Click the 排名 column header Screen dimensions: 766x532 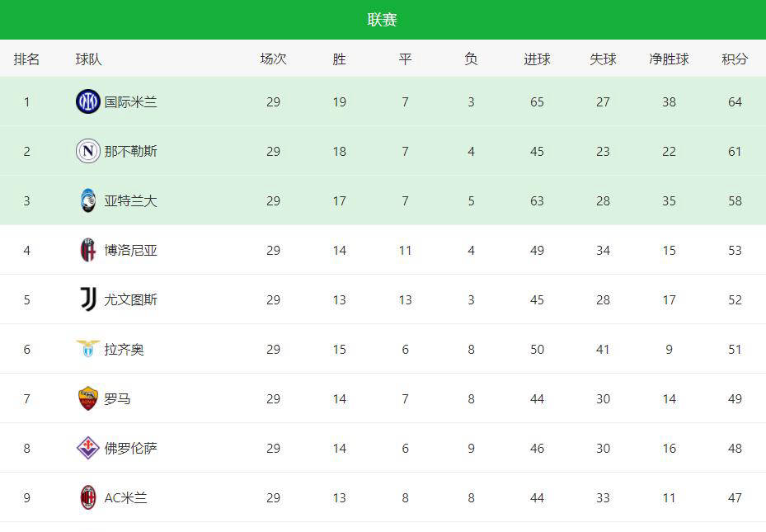(x=26, y=59)
